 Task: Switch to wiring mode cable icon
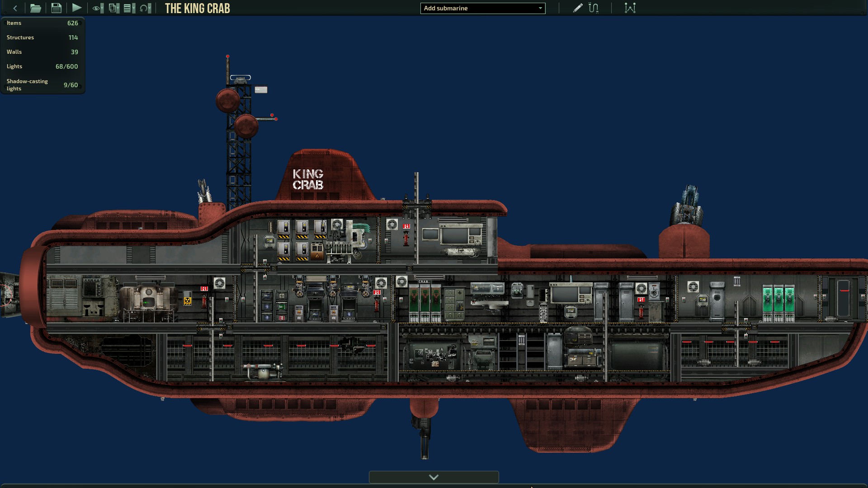coord(594,8)
